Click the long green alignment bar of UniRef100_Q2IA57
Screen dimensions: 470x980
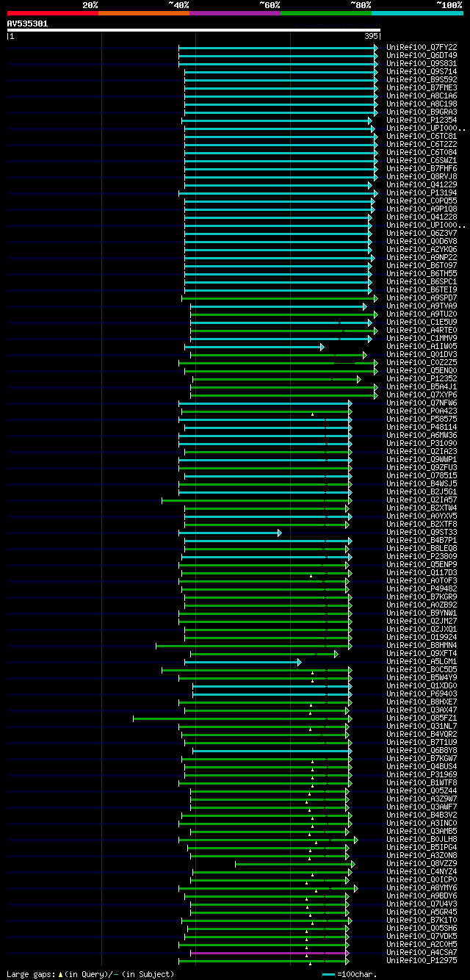point(256,500)
